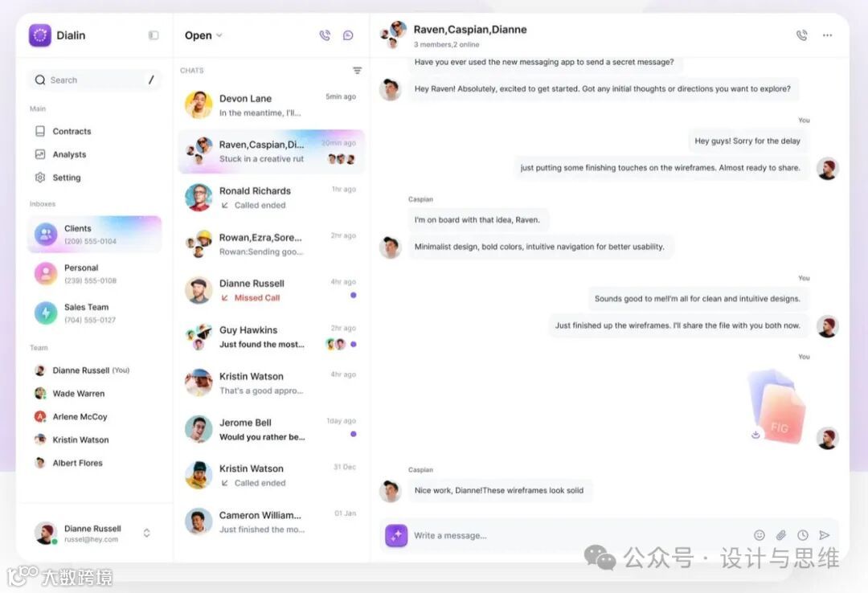868x593 pixels.
Task: Collapse the sidebar panel icon near Dialin
Action: (x=154, y=35)
